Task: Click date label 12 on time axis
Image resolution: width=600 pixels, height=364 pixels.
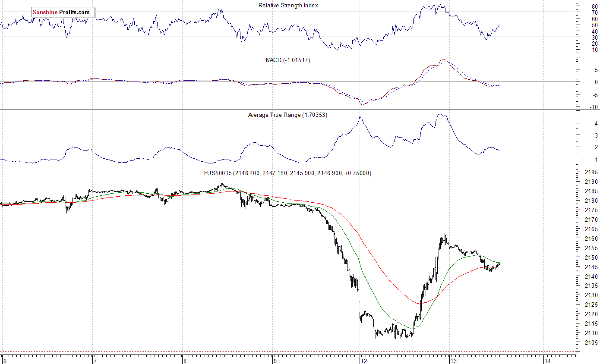Action: [363, 361]
